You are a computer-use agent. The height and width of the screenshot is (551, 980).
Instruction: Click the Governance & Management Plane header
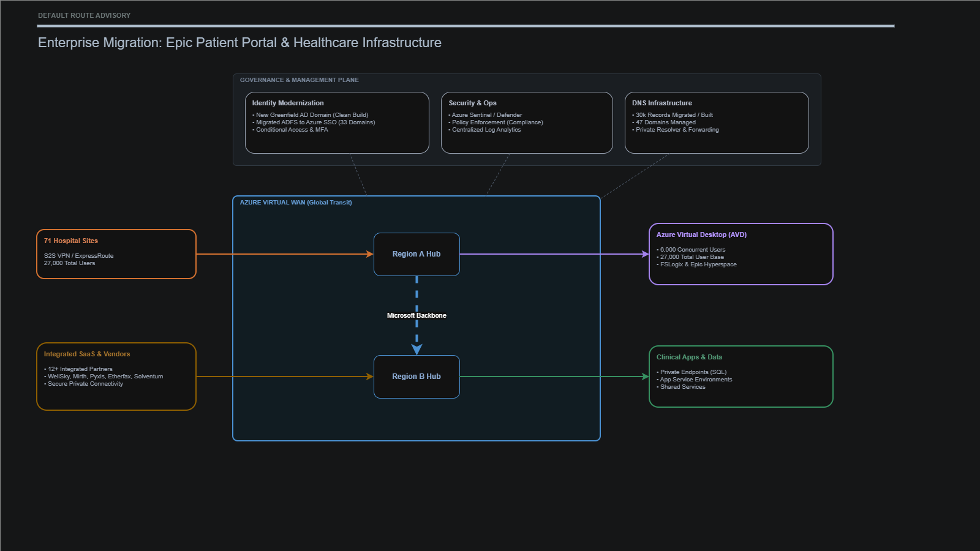(300, 80)
